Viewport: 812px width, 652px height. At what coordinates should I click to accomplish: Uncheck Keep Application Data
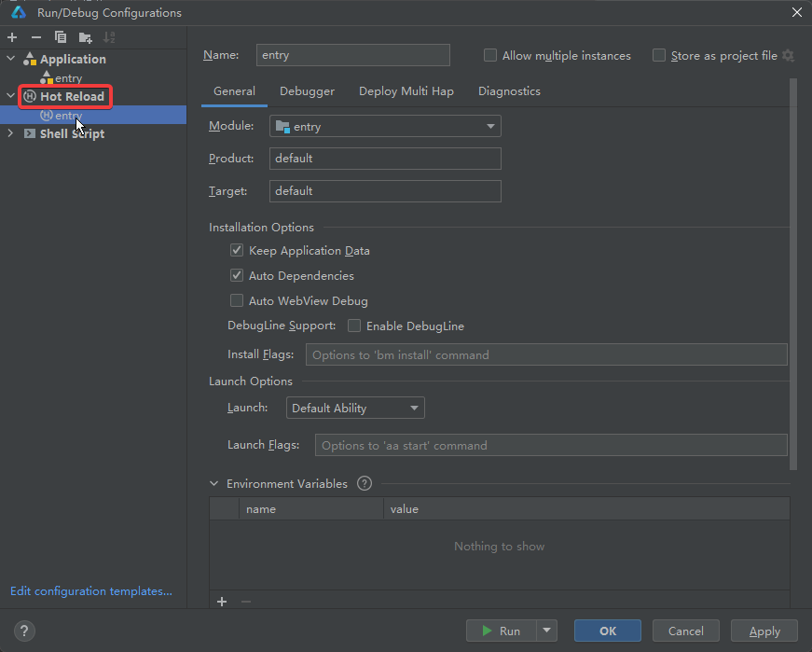point(237,250)
